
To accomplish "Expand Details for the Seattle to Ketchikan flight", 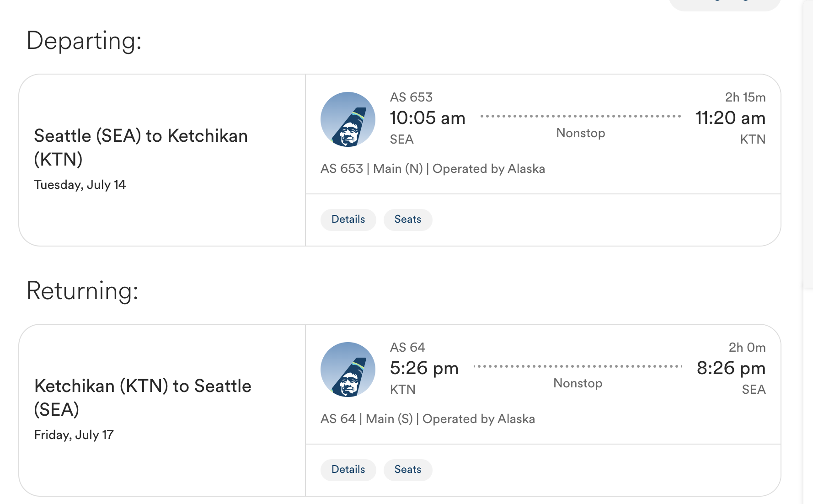I will tap(348, 220).
